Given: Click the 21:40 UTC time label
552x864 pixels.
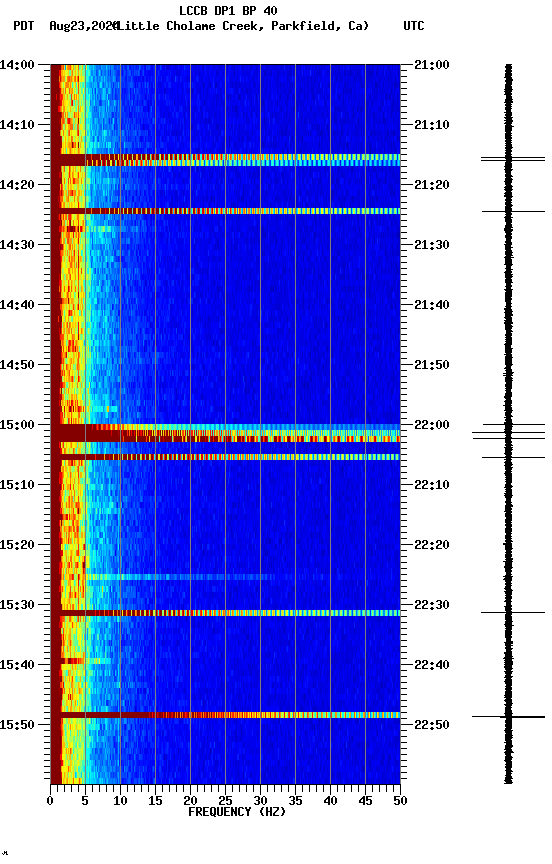Looking at the screenshot, I should [x=432, y=305].
